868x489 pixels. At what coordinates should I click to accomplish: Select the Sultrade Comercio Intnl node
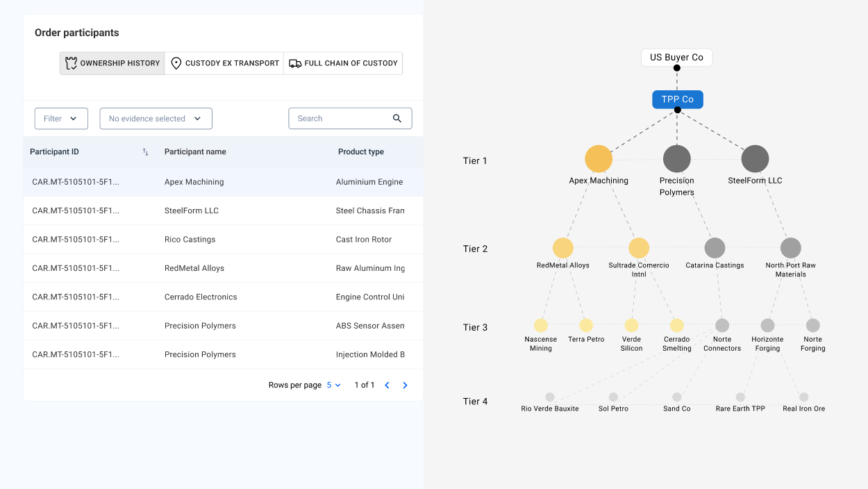(x=639, y=248)
